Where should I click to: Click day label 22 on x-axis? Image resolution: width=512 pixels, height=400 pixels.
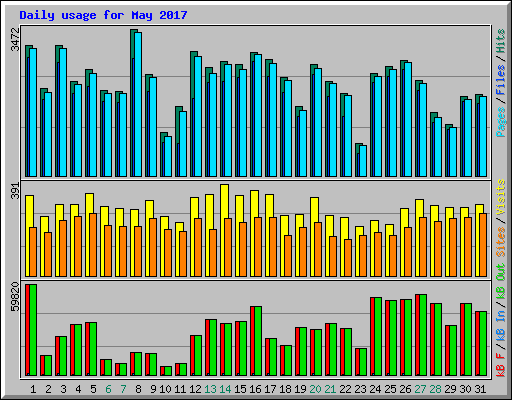(345, 389)
